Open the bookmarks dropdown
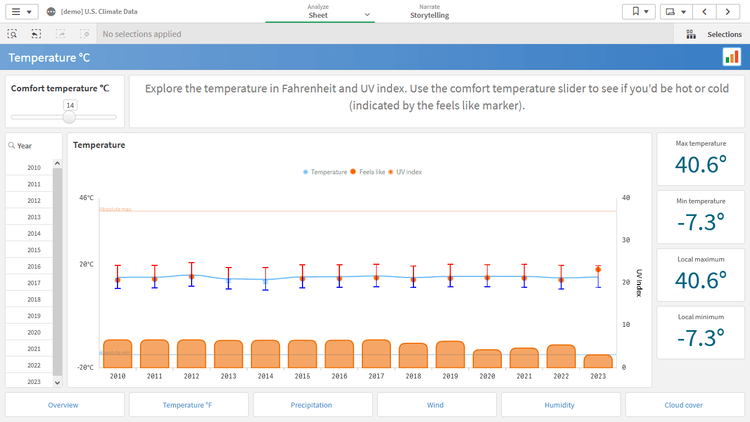 [638, 12]
